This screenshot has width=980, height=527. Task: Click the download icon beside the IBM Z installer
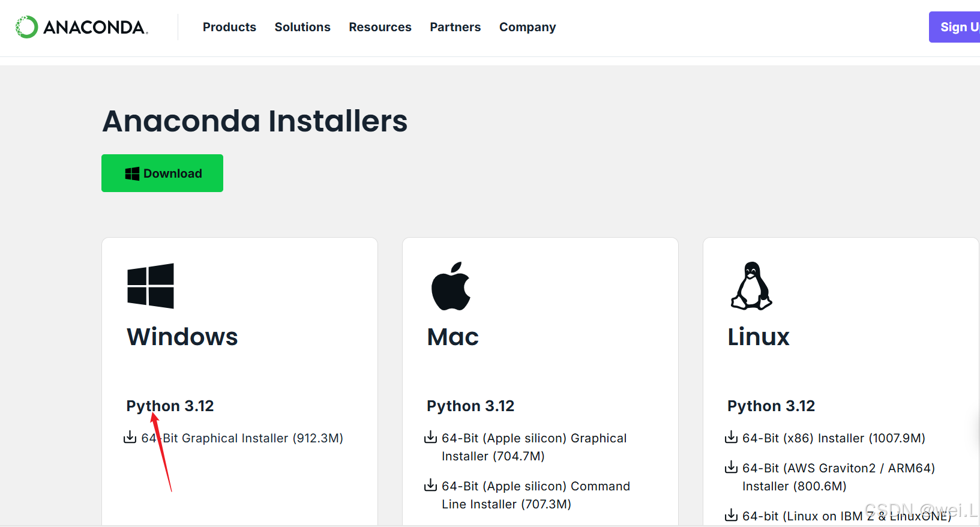731,515
